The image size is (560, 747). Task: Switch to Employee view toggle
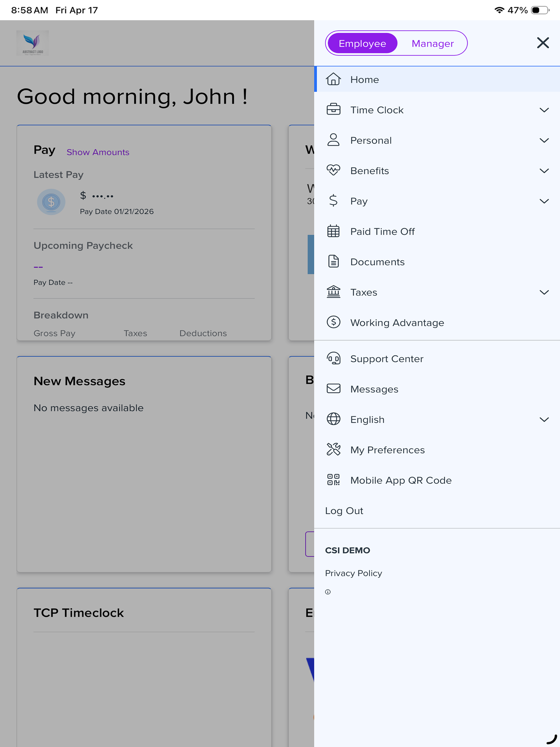pyautogui.click(x=362, y=43)
